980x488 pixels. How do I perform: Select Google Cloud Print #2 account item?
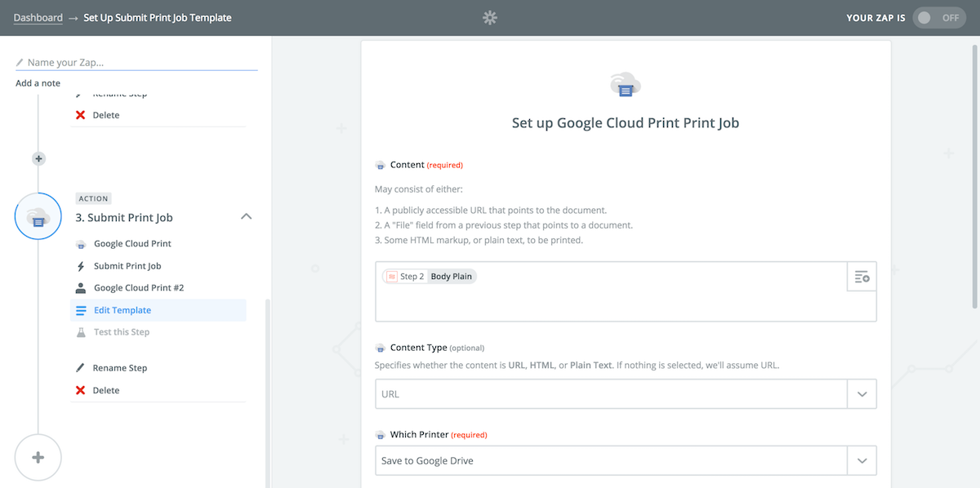coord(139,287)
